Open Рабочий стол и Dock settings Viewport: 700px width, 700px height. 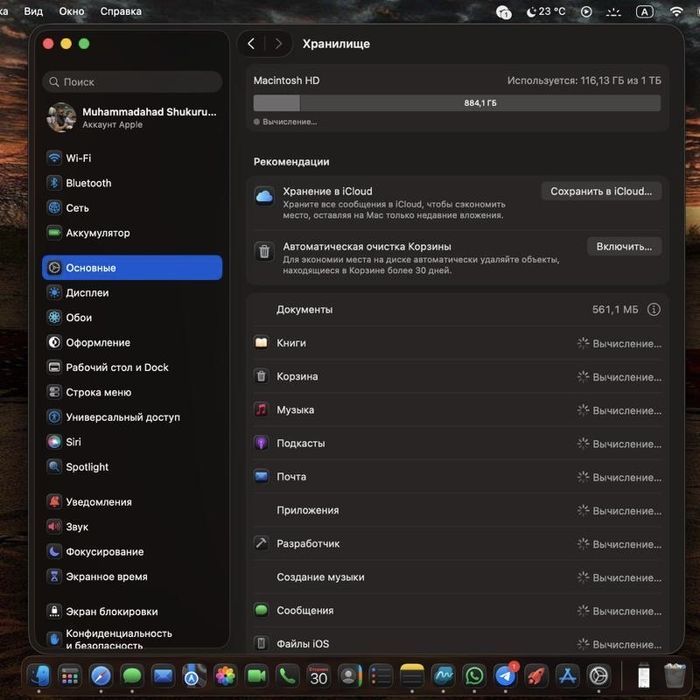(x=132, y=367)
